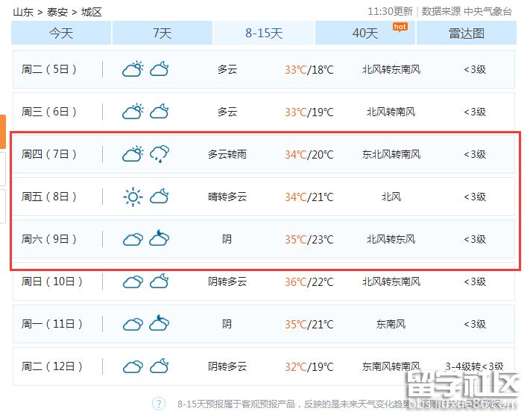Click the 东北风转南风 wind text
Image resolution: width=530 pixels, height=420 pixels.
click(x=391, y=155)
